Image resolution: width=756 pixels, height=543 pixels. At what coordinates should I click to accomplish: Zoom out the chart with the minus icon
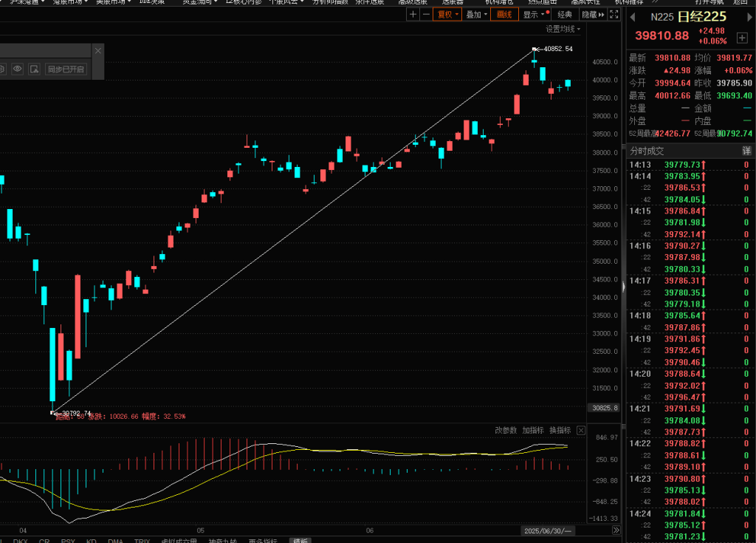pos(426,15)
